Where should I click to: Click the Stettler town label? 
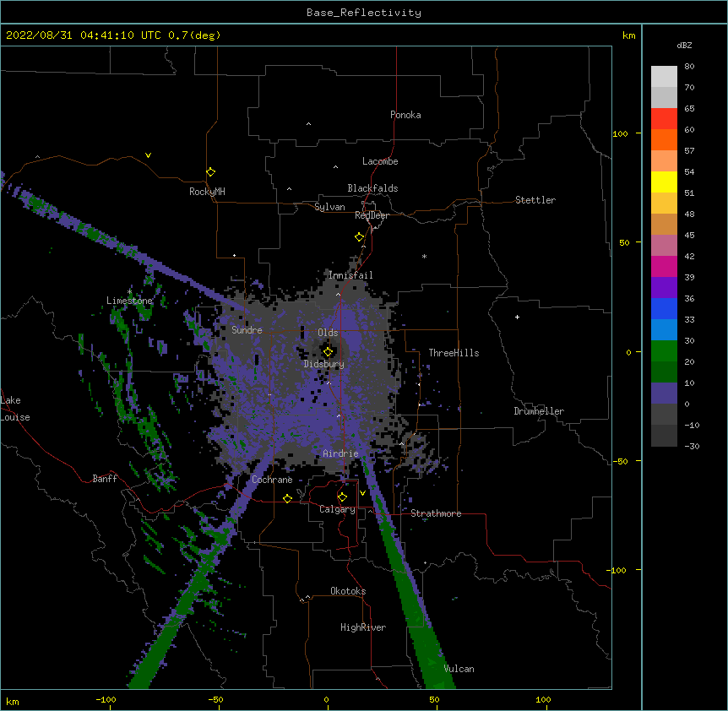[x=535, y=200]
